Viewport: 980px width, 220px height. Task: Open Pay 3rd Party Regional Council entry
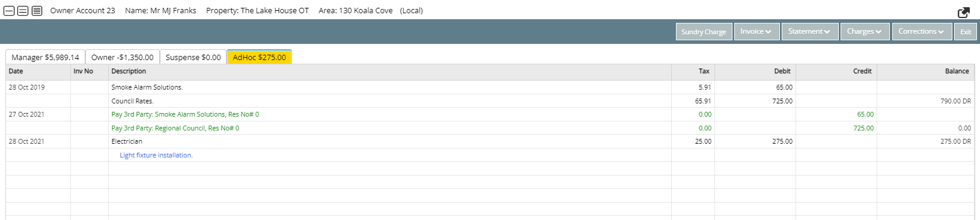pos(175,128)
